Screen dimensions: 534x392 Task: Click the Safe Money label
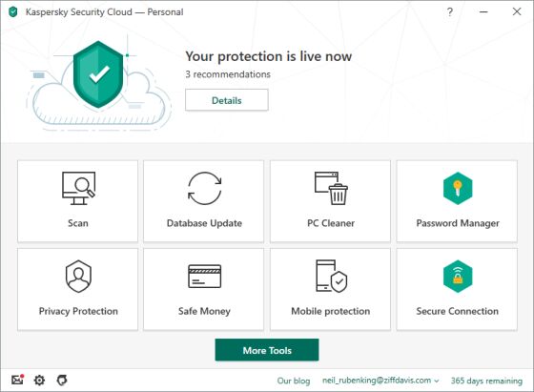(x=204, y=311)
